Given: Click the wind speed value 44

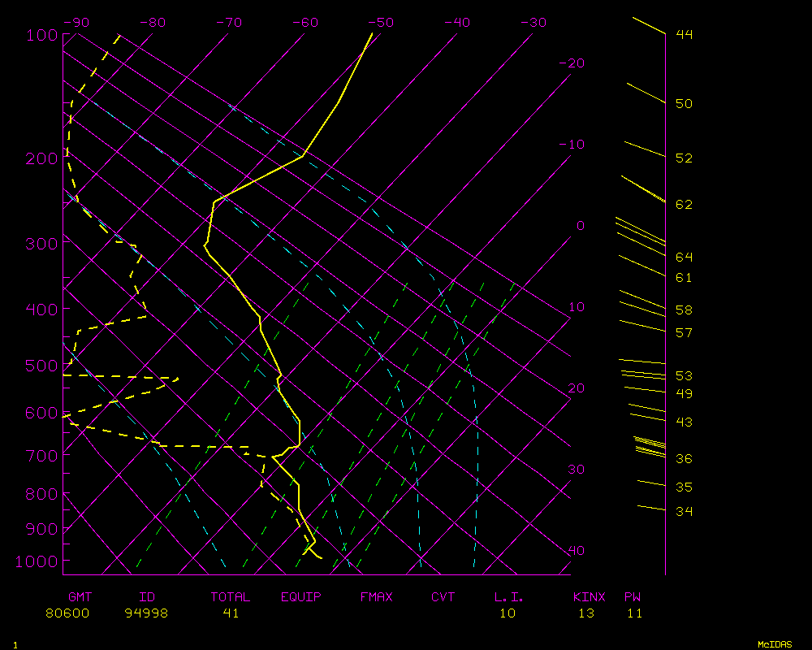Looking at the screenshot, I should [684, 34].
